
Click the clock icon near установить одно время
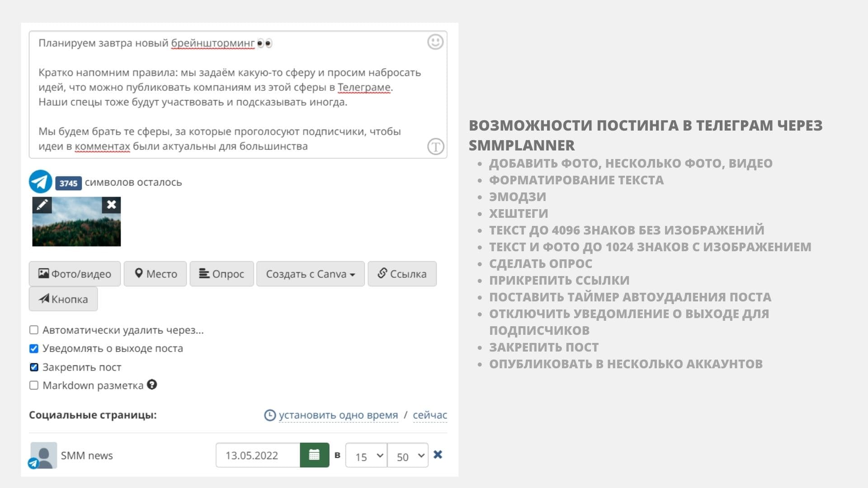click(x=270, y=415)
